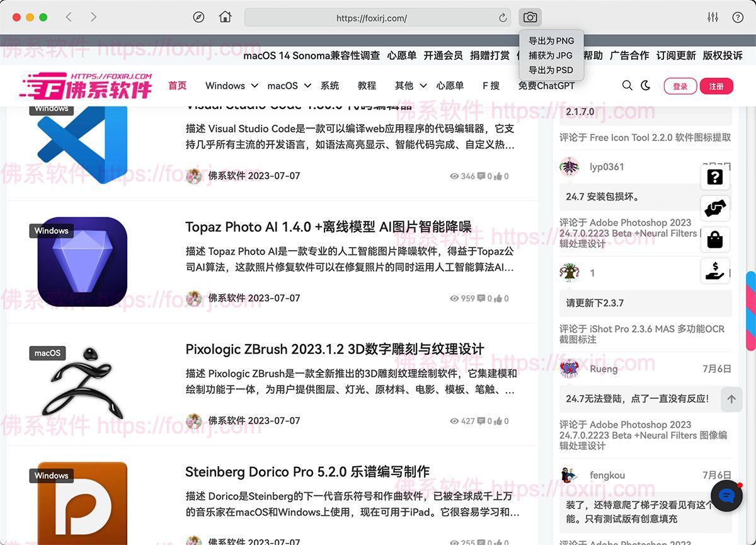756x545 pixels.
Task: Click the 登录 button
Action: (x=680, y=86)
